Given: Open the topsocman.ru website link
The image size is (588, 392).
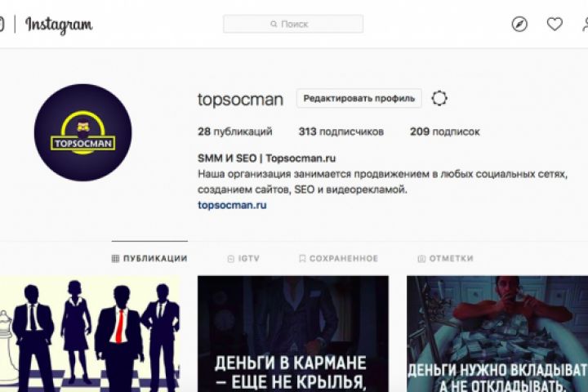Looking at the screenshot, I should point(232,205).
